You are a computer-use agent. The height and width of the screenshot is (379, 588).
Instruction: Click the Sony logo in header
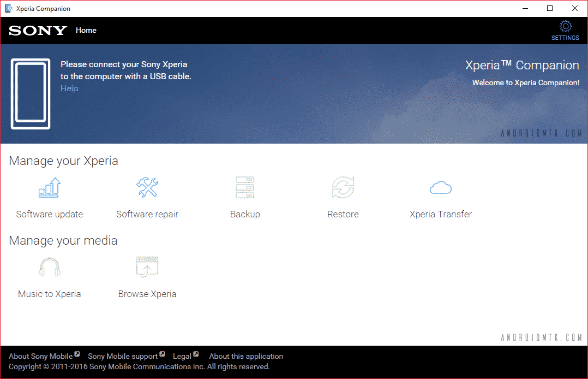point(38,31)
